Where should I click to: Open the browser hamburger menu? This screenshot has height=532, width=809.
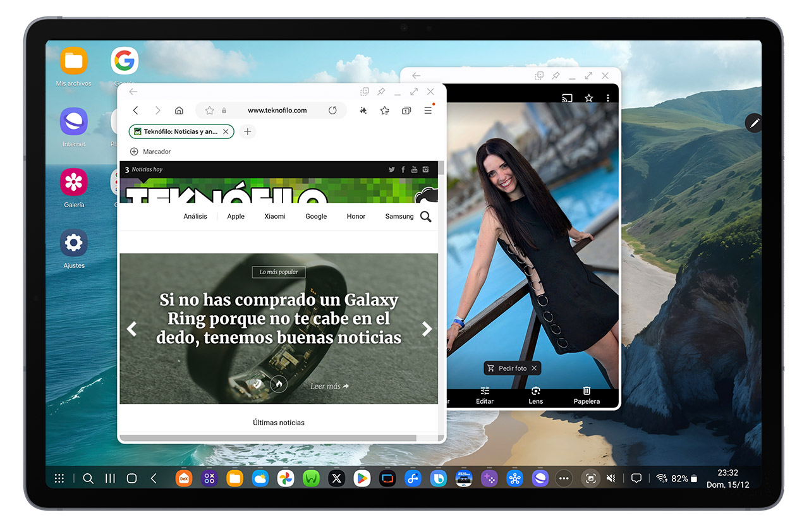coord(428,111)
